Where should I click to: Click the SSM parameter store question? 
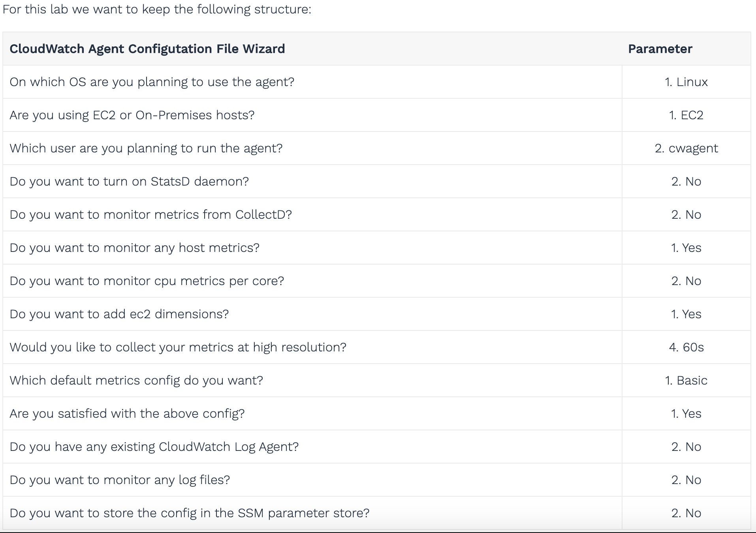(189, 513)
